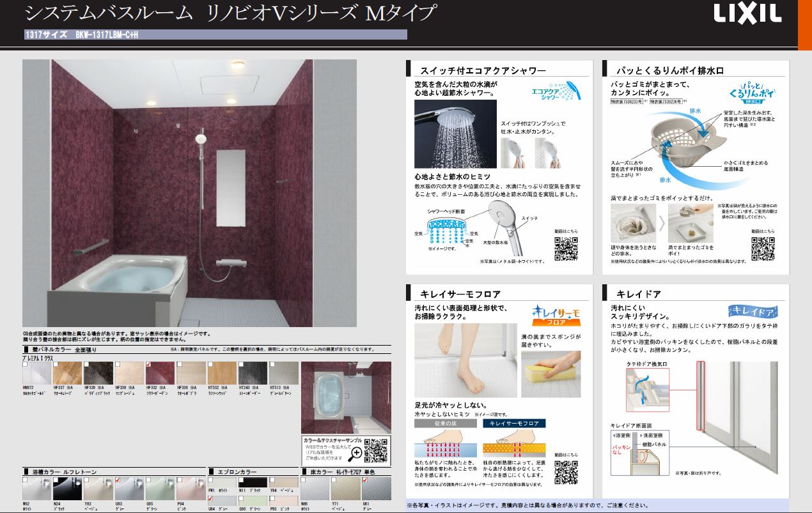Click the foot on floor photo
812x513 pixels.
click(465, 360)
